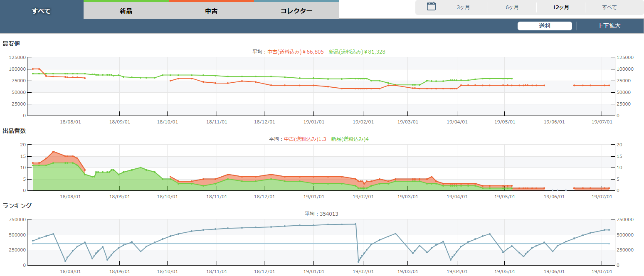Image resolution: width=644 pixels, height=276 pixels.
Task: Switch to the すべて condition tab
Action: (x=41, y=11)
